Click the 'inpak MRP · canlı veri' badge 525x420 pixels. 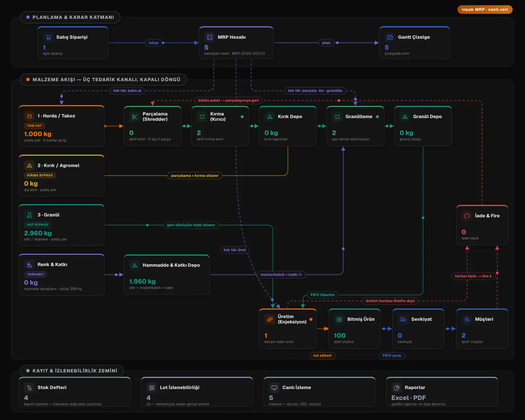point(485,10)
